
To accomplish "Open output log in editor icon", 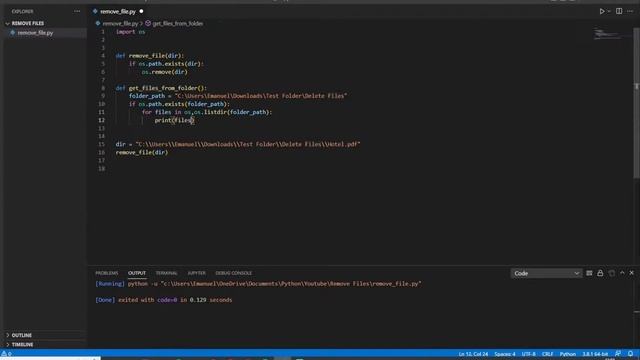I will [611, 273].
